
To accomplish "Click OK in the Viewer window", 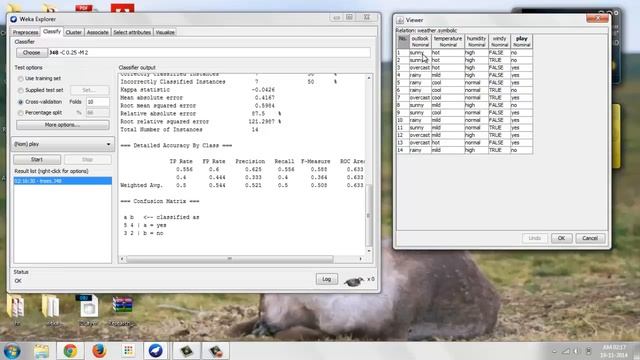I will pyautogui.click(x=561, y=238).
